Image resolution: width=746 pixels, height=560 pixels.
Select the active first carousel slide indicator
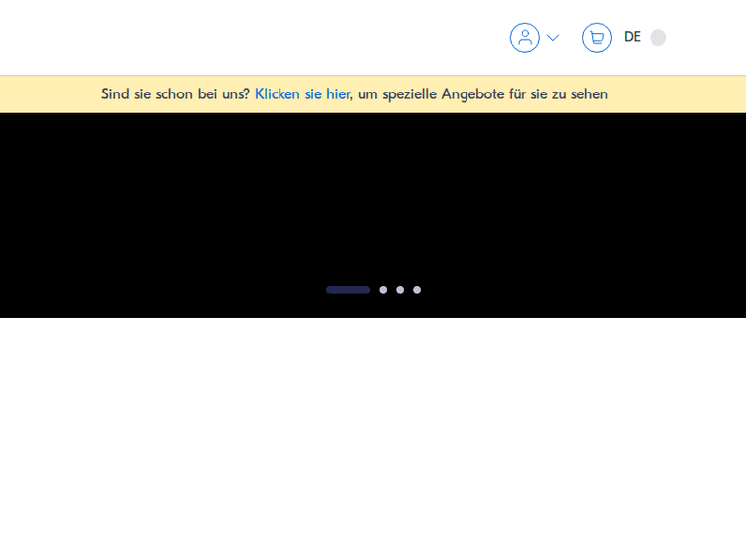347,290
